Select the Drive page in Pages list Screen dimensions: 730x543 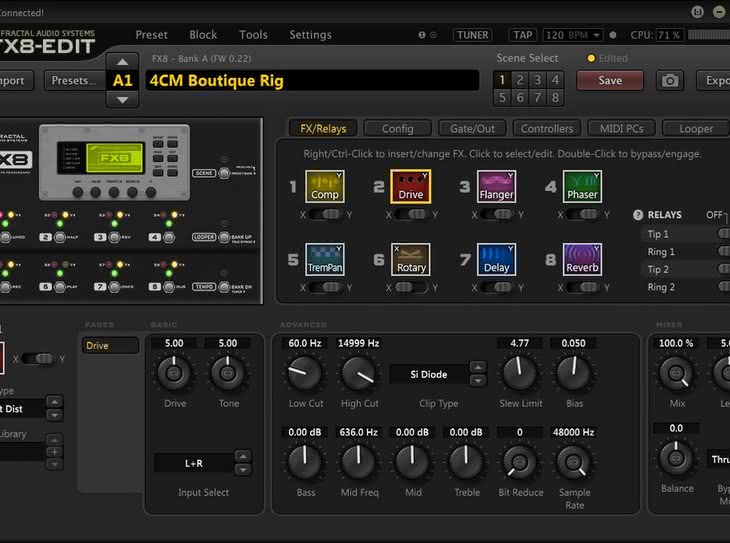[110, 346]
